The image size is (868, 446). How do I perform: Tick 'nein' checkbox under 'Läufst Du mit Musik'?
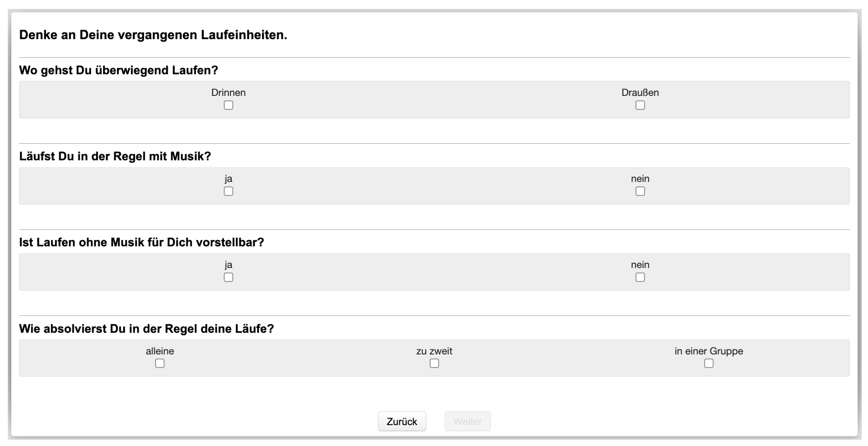click(x=640, y=192)
